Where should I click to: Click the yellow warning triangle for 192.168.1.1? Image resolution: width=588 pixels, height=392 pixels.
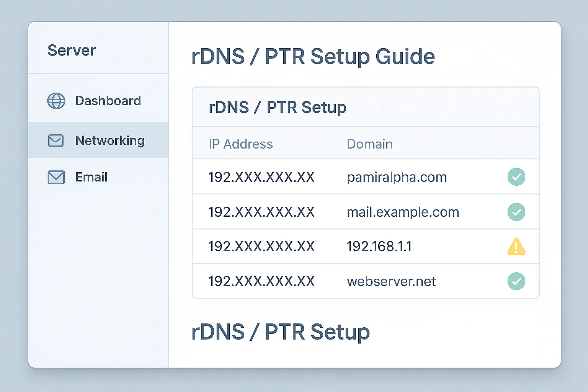click(516, 247)
